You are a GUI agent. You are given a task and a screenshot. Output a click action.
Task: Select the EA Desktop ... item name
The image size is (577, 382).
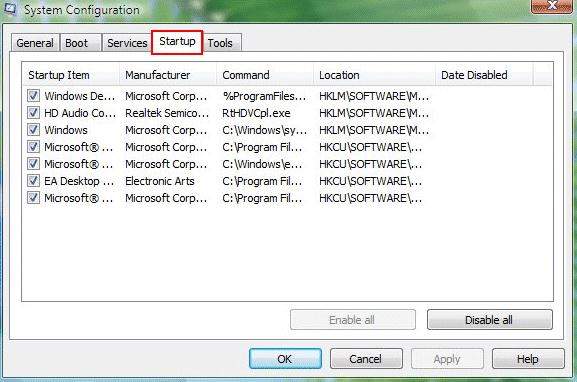79,181
